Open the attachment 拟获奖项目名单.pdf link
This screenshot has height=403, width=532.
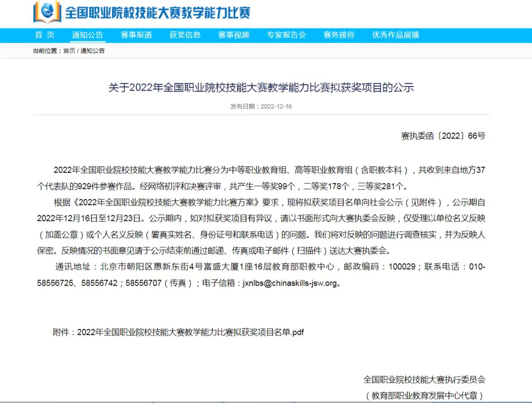pos(190,332)
